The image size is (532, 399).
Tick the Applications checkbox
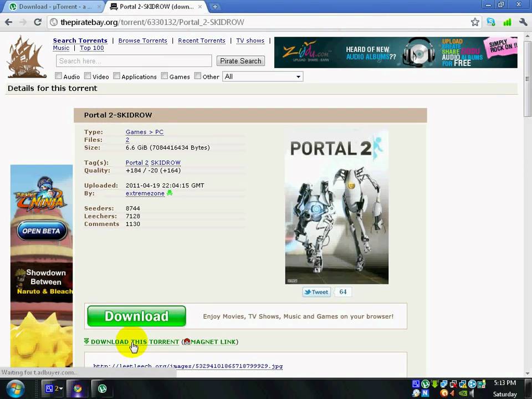(116, 76)
